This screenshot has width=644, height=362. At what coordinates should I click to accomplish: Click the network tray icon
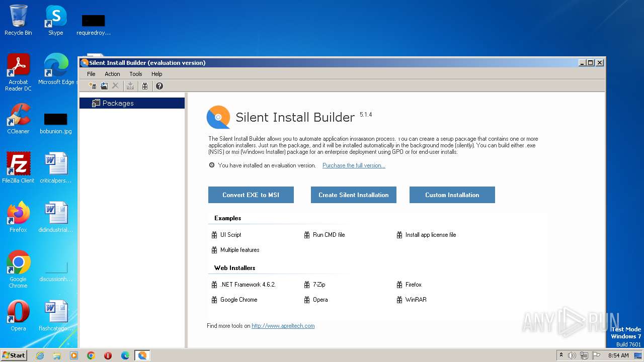click(584, 355)
